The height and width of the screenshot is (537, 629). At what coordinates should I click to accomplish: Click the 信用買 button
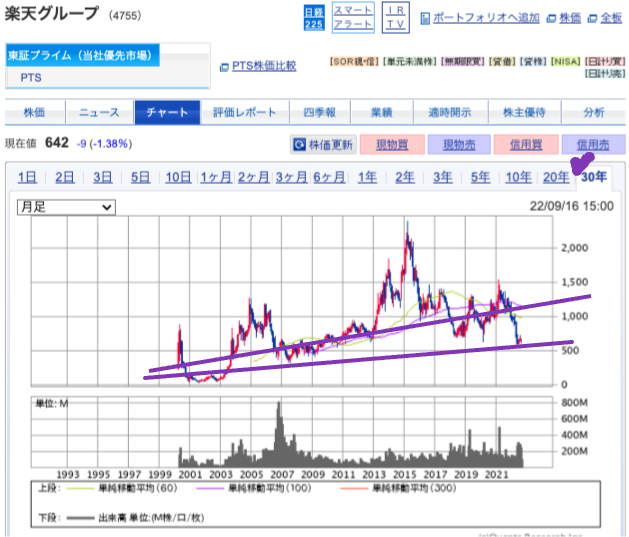(526, 144)
